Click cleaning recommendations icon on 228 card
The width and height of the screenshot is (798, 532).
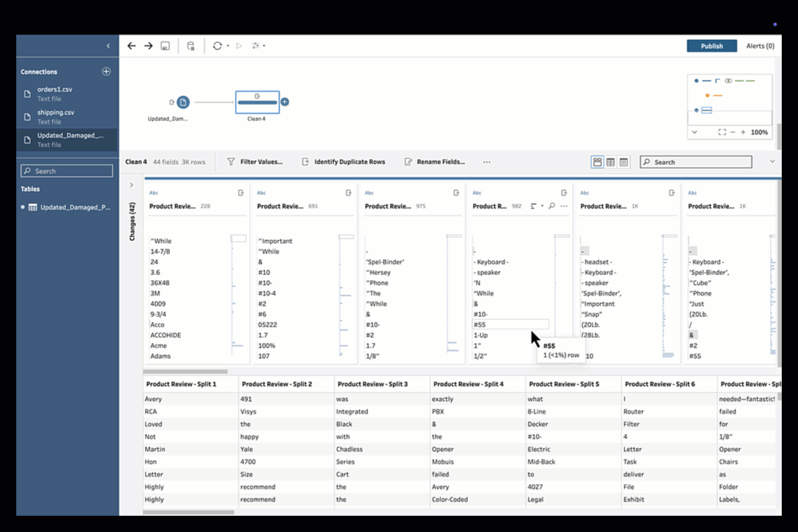click(241, 193)
